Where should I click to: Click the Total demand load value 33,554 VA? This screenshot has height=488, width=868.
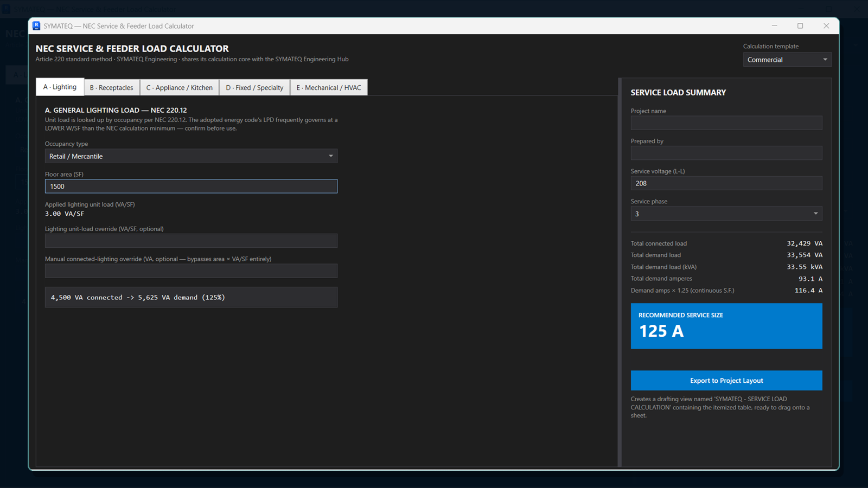point(805,255)
